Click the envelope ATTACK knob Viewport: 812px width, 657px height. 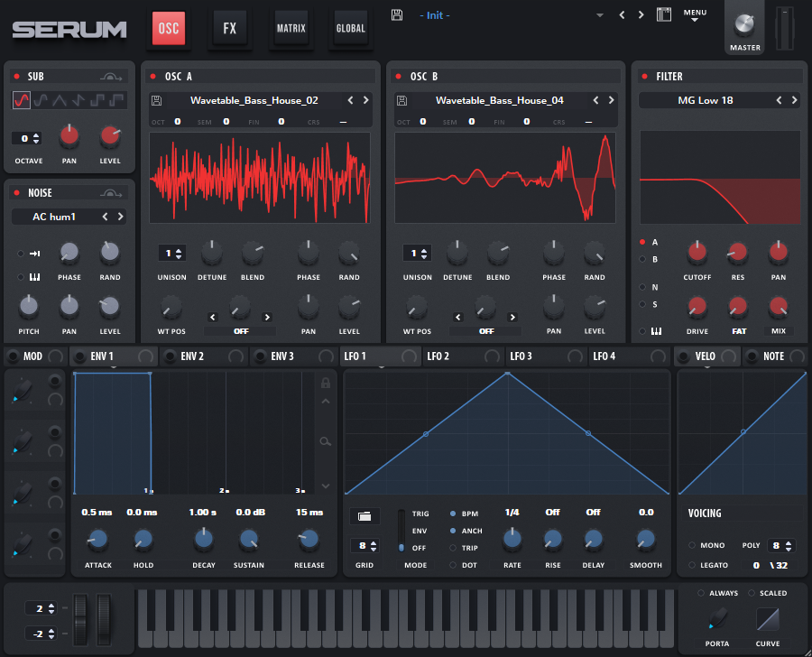click(x=97, y=540)
